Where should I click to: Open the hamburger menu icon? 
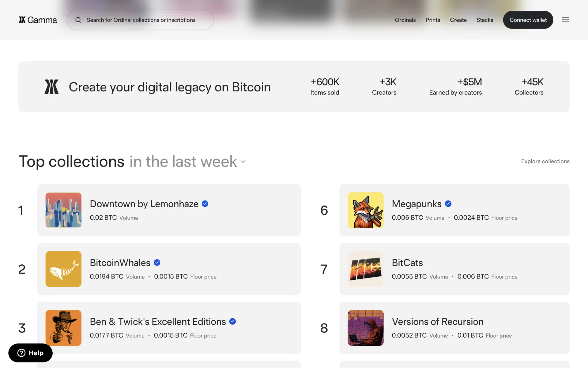tap(565, 20)
